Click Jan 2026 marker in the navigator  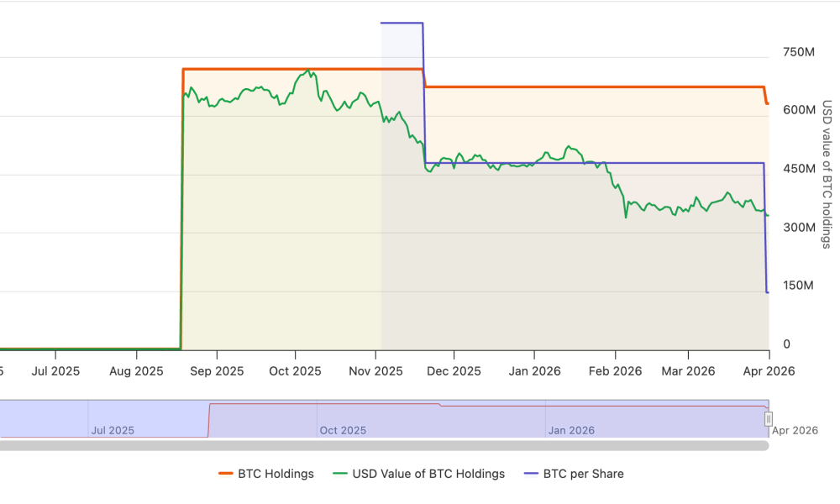click(x=571, y=430)
